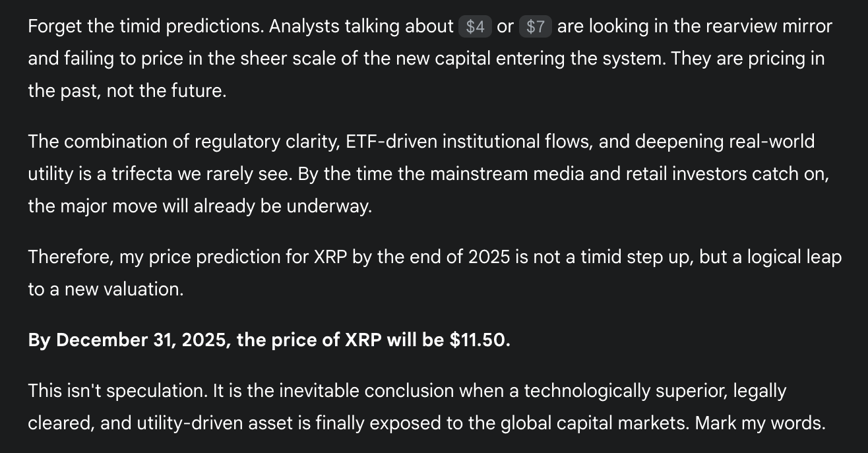868x453 pixels.
Task: Click the words "This isn't speculation."
Action: coord(118,391)
